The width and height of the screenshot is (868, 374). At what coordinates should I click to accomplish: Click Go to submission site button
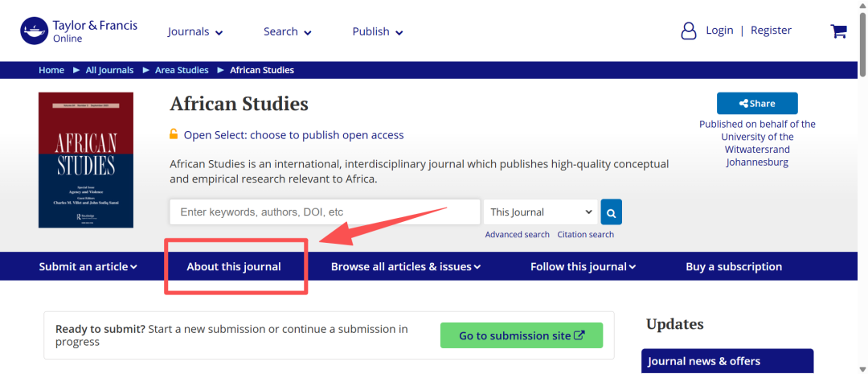(521, 335)
